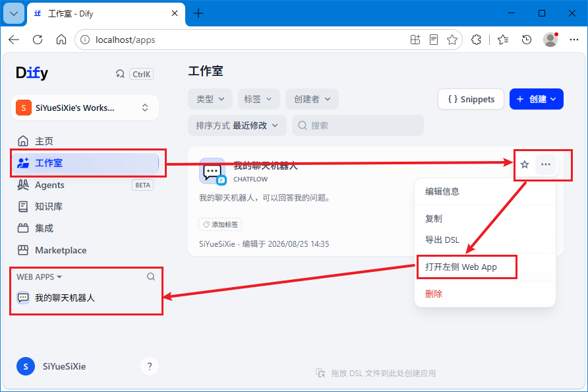Open browser settings and more menu
Viewport: 588px width, 392px height.
coord(574,40)
